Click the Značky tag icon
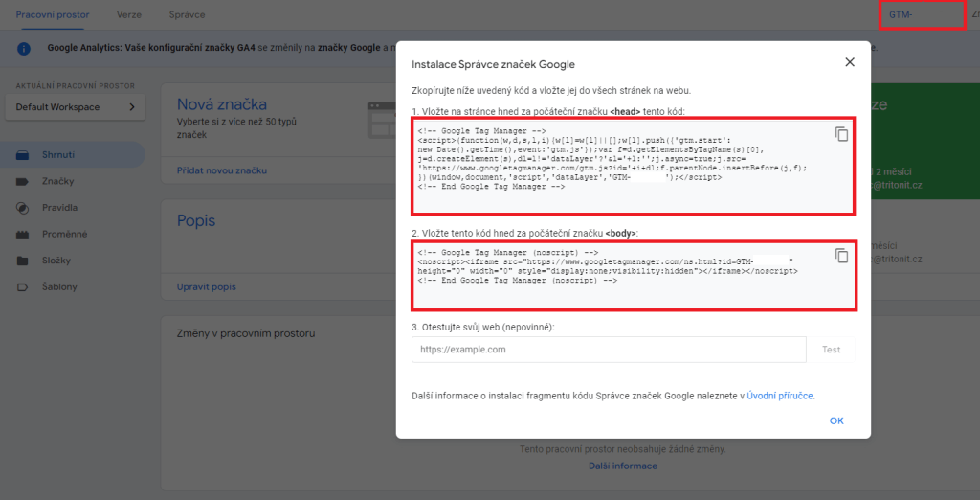This screenshot has width=980, height=500. pos(23,181)
